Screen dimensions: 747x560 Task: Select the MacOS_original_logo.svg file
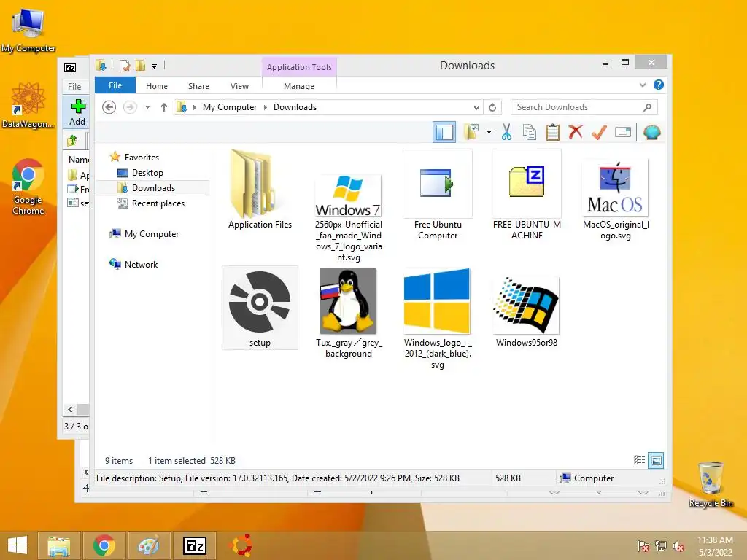point(616,200)
